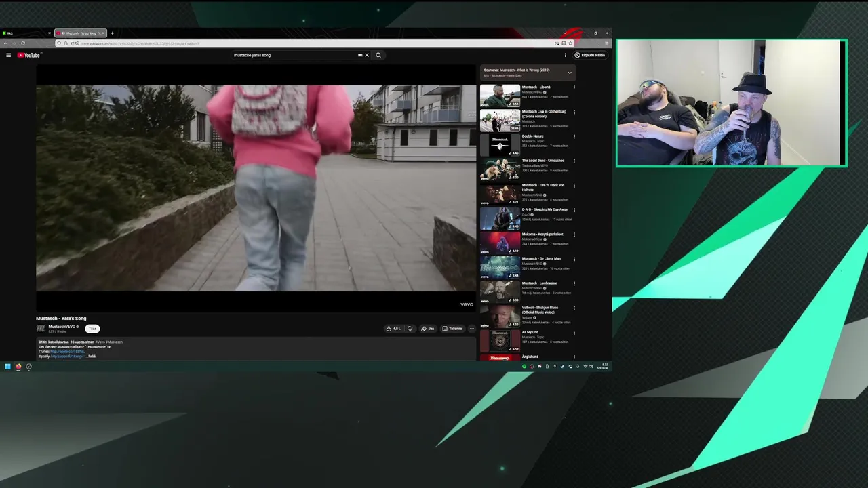Screen dimensions: 868x488
Task: Go back with the browser back arrow
Action: (x=5, y=43)
